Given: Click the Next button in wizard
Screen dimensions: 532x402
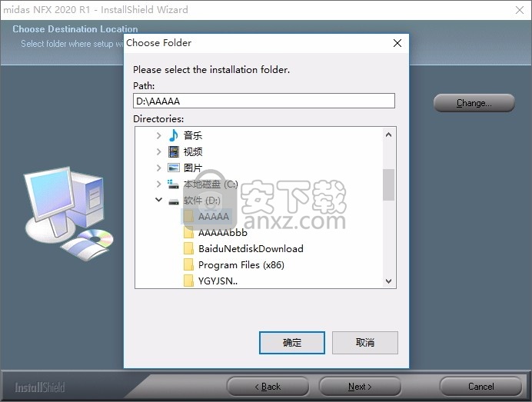Looking at the screenshot, I should (360, 387).
